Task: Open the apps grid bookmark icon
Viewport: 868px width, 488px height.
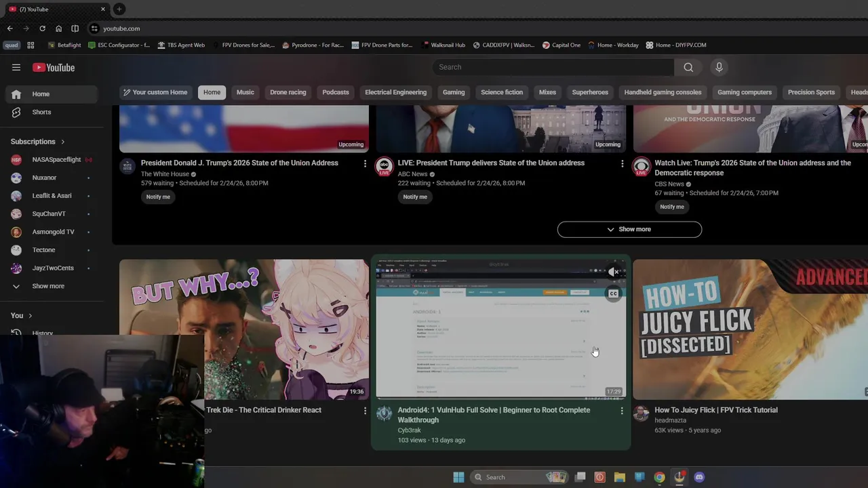Action: pyautogui.click(x=31, y=45)
